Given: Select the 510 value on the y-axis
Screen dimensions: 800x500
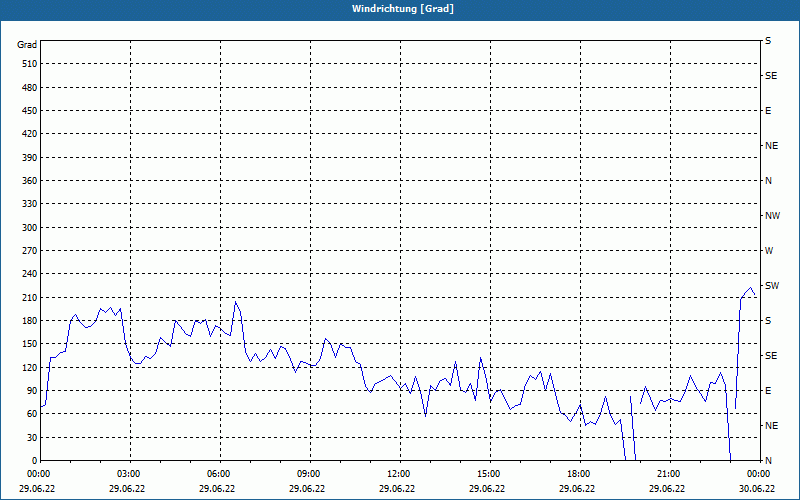Looking at the screenshot, I should pyautogui.click(x=27, y=64).
